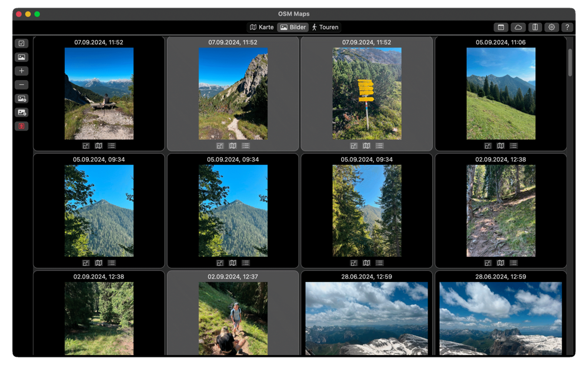This screenshot has height=368, width=588.
Task: Open help with the question mark button
Action: (x=567, y=27)
